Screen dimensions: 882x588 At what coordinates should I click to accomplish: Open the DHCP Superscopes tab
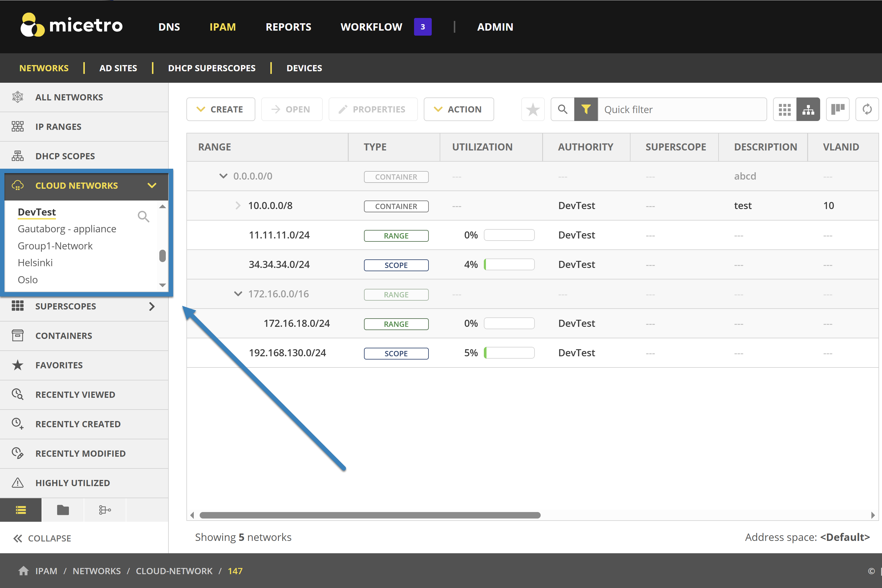click(x=211, y=68)
